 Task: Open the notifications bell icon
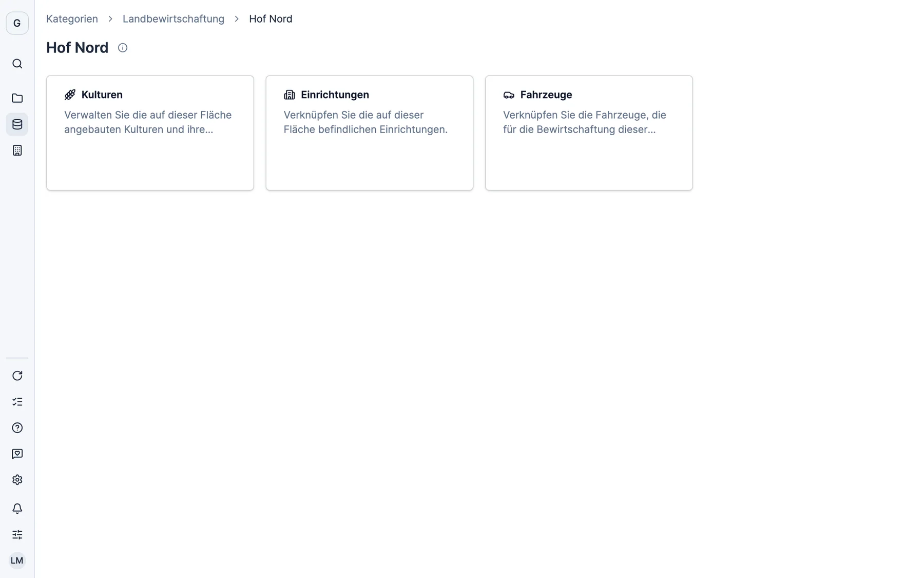coord(17,509)
